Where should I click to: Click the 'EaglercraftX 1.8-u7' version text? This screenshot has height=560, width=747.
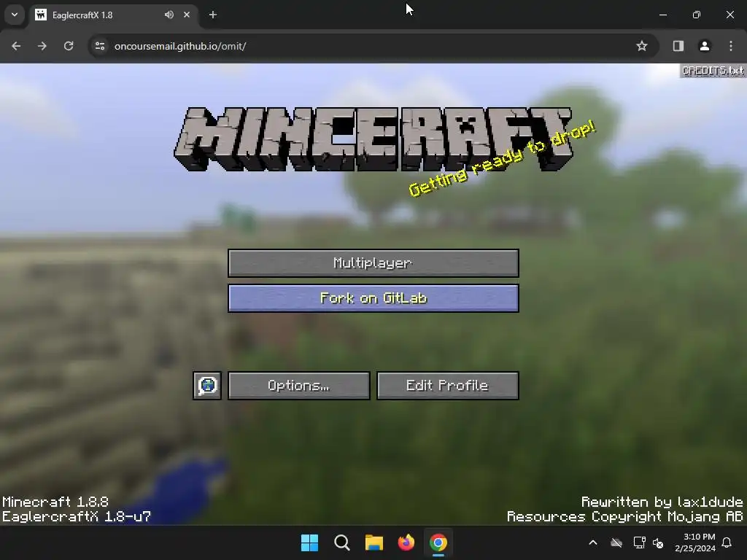pos(76,517)
